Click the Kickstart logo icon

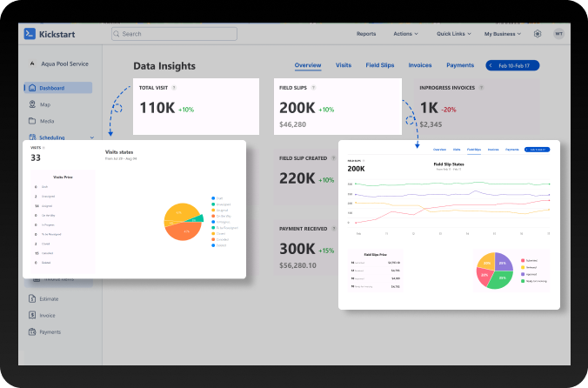pos(29,33)
